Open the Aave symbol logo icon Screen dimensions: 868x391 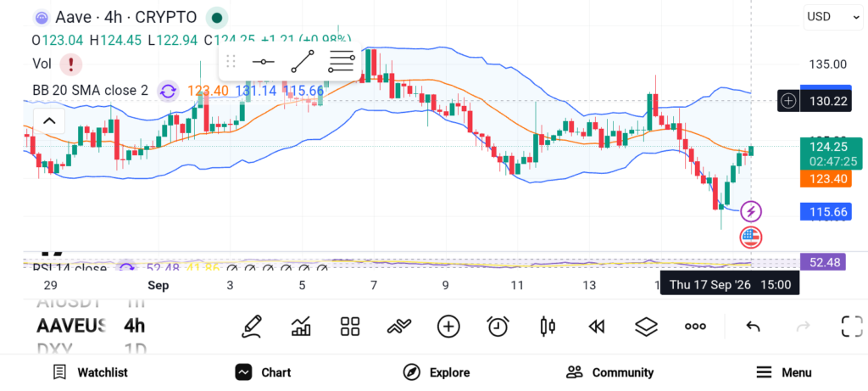tap(42, 18)
